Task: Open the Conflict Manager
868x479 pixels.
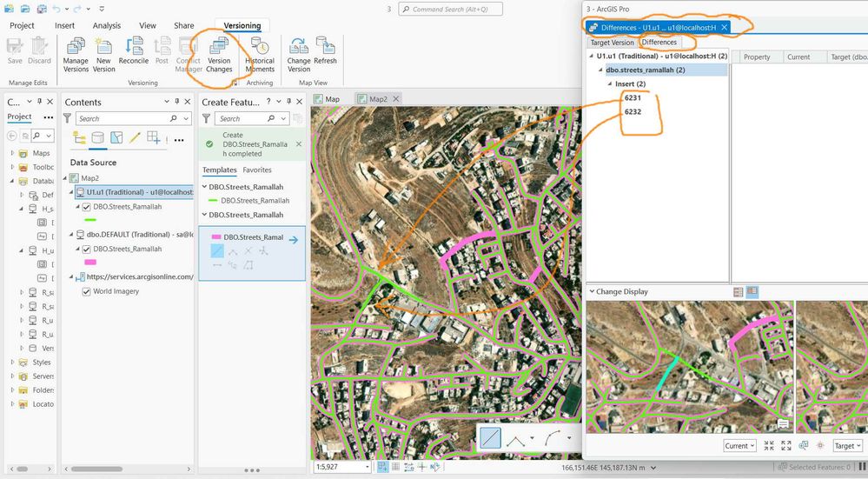Action: point(189,55)
